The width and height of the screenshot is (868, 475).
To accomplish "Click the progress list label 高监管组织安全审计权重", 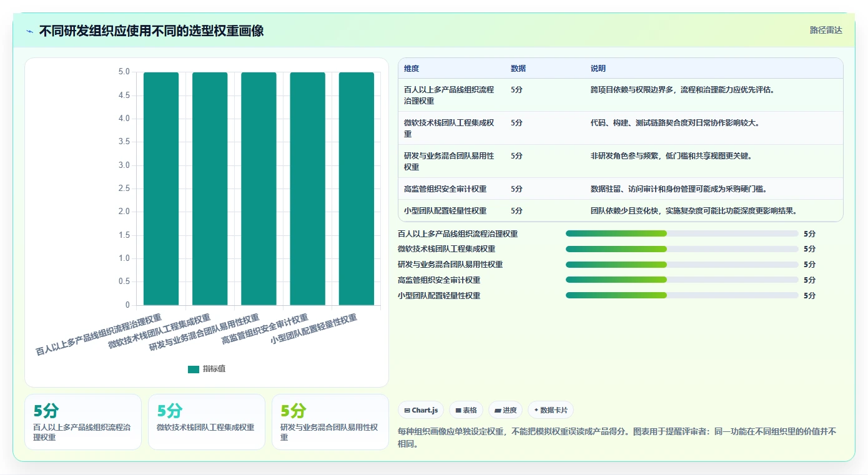I will click(439, 280).
